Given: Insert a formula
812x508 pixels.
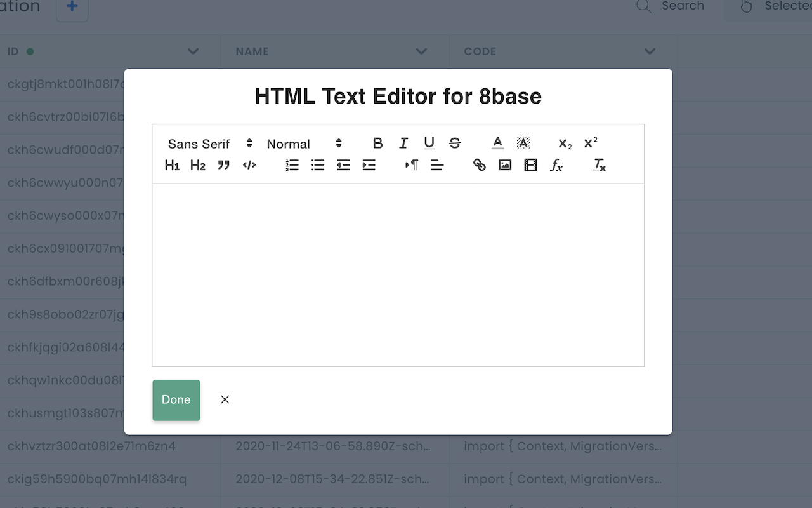Looking at the screenshot, I should pyautogui.click(x=556, y=165).
